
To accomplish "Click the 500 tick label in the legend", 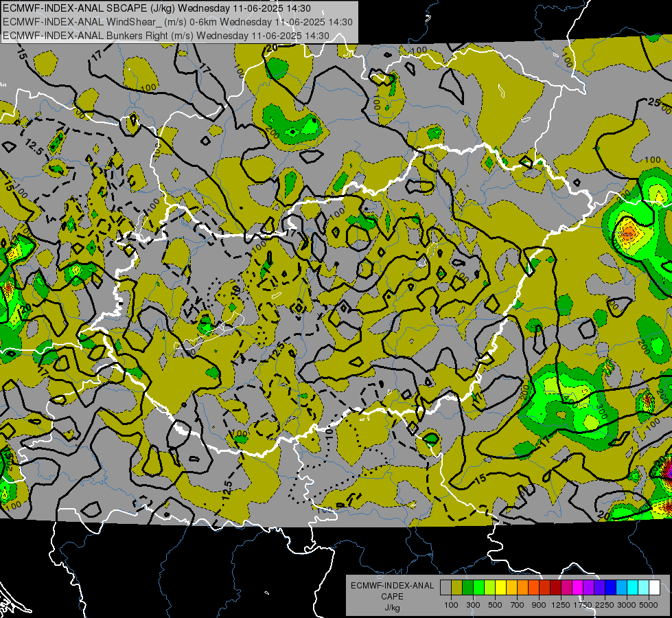I will 495,605.
